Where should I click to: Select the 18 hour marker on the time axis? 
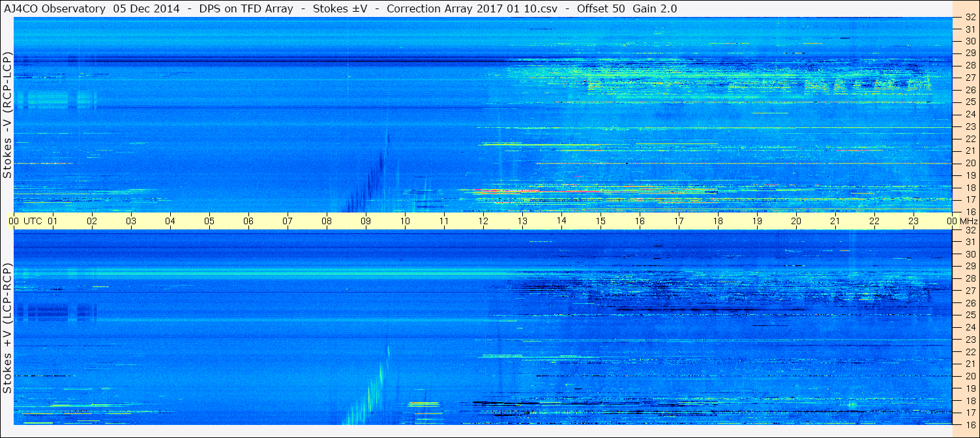pyautogui.click(x=718, y=221)
